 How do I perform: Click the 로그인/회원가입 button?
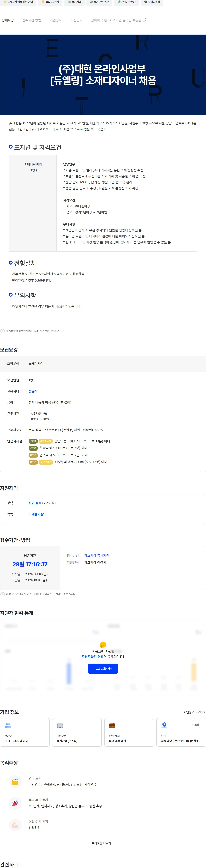tap(103, 668)
